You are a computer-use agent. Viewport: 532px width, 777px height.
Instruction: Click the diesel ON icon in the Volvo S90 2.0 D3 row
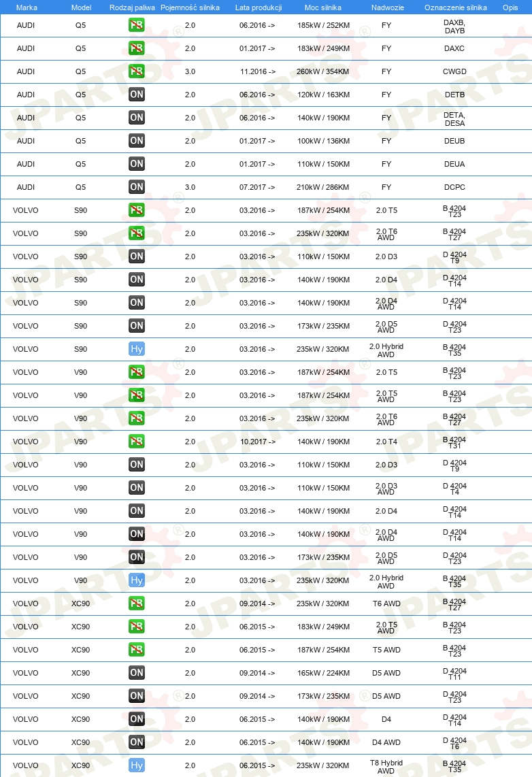pos(137,257)
